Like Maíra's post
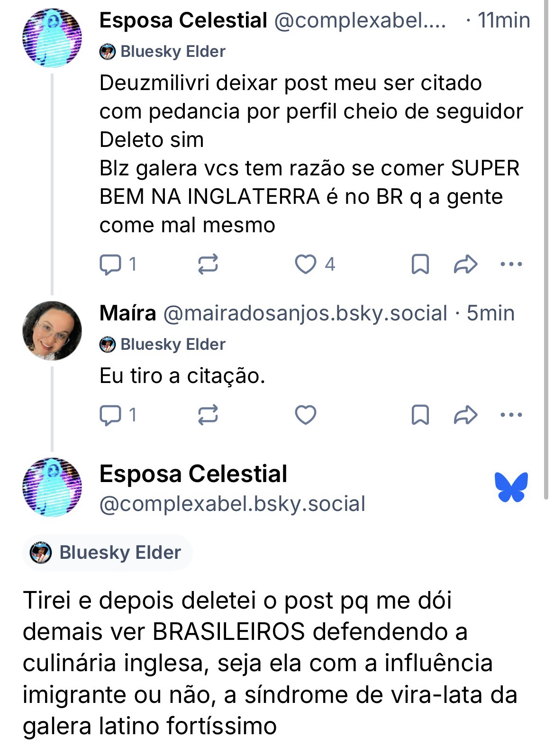Viewport: 554px width, 756px height. point(305,415)
